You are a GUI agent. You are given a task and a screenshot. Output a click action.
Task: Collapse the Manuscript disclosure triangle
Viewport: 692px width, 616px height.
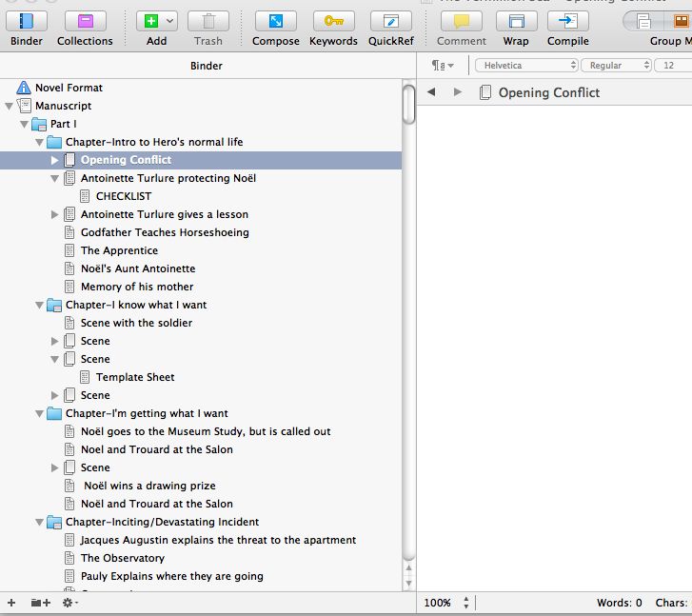click(x=9, y=106)
